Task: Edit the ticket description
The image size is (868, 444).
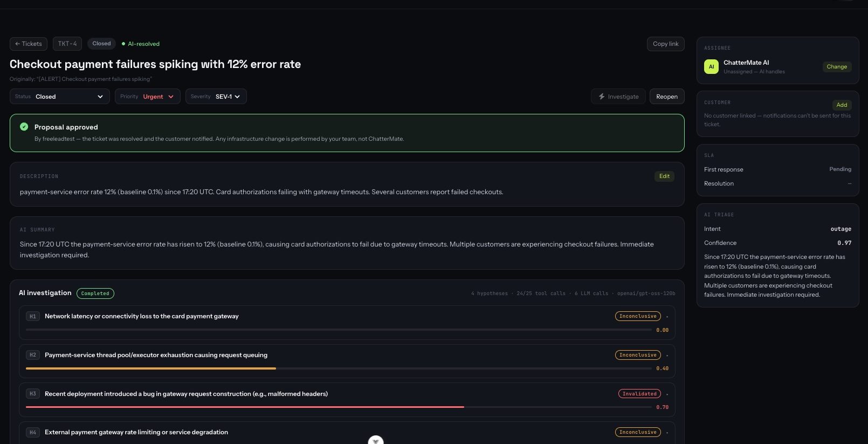Action: click(664, 176)
